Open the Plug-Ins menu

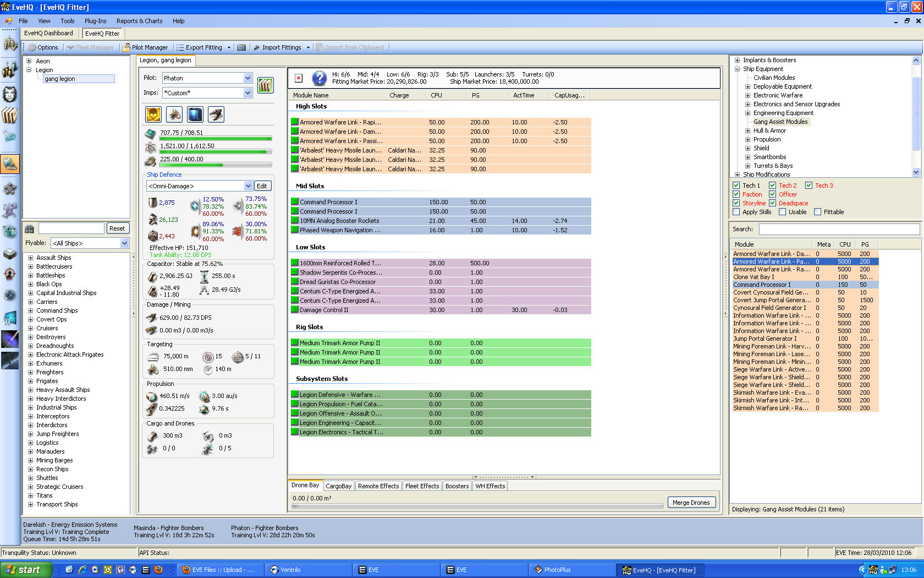pyautogui.click(x=96, y=21)
